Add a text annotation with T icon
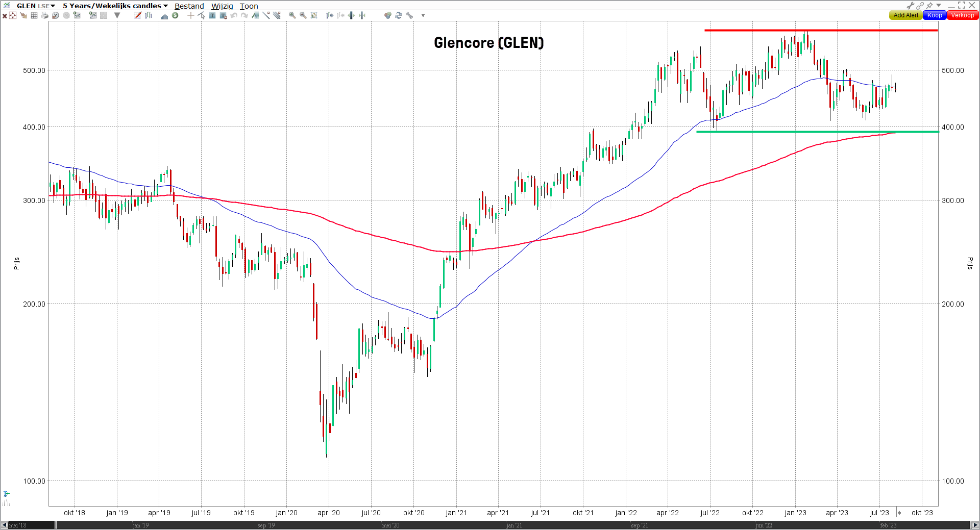980x530 pixels. (x=212, y=15)
